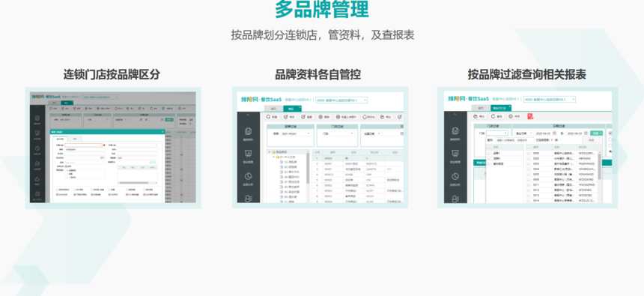Open end-date calendar icon in 按品牌过滤 screenshot
This screenshot has height=296, width=644.
click(x=586, y=133)
